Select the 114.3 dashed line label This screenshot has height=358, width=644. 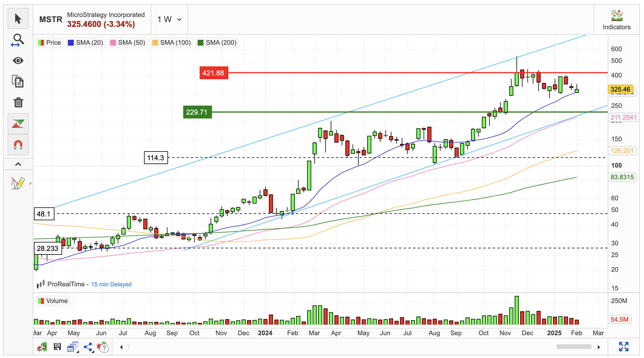[156, 158]
